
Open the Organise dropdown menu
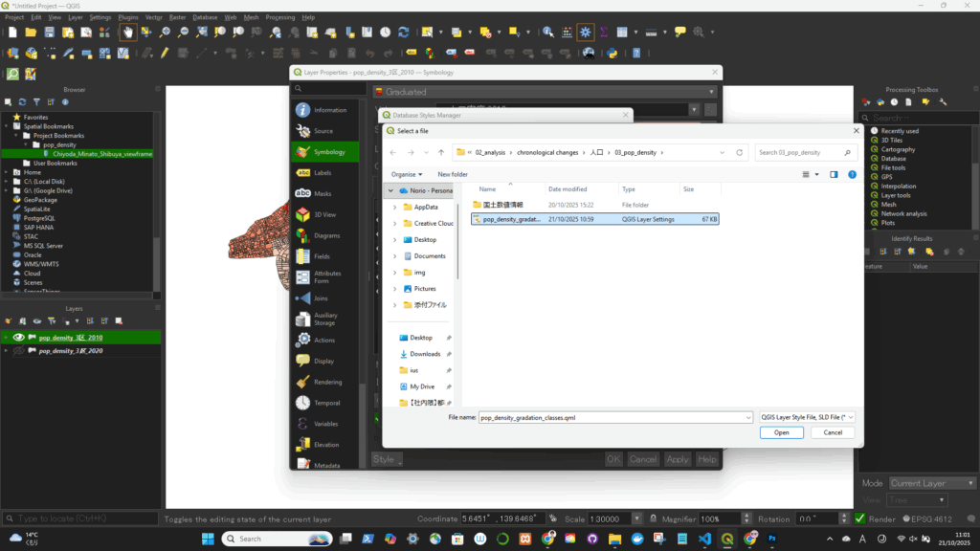406,174
